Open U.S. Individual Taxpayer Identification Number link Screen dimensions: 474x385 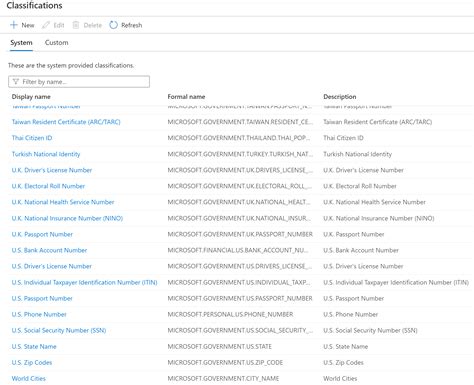(84, 282)
